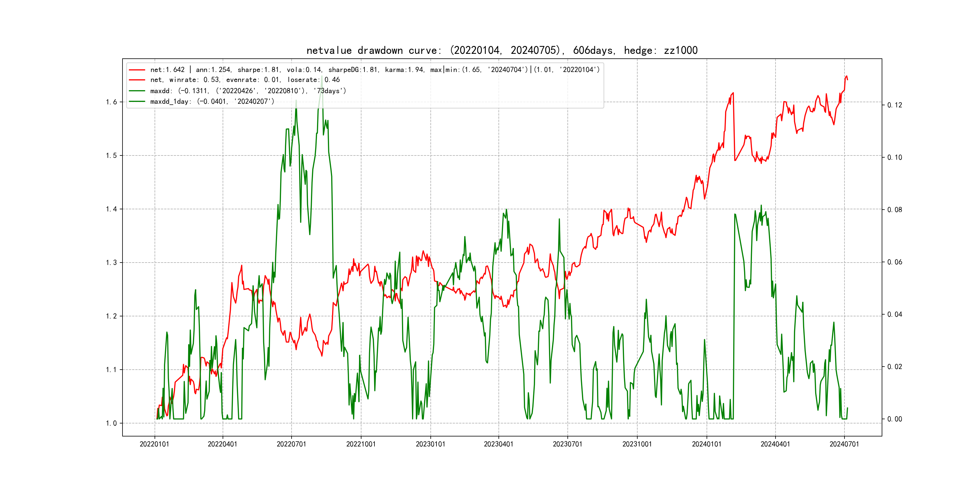Click the red line swatch of first legend entry
Image resolution: width=980 pixels, height=490 pixels.
[x=137, y=70]
